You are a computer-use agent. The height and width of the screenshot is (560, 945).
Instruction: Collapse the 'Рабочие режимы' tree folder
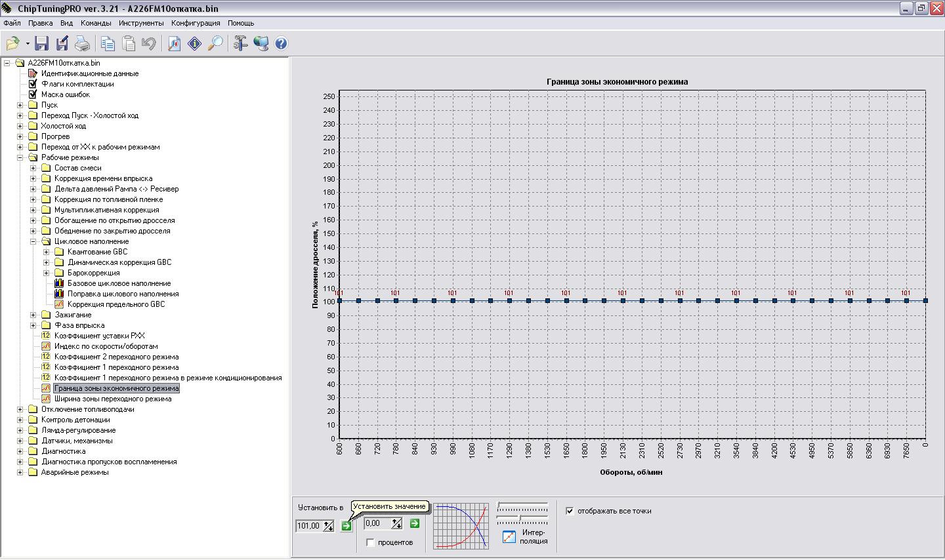point(20,157)
